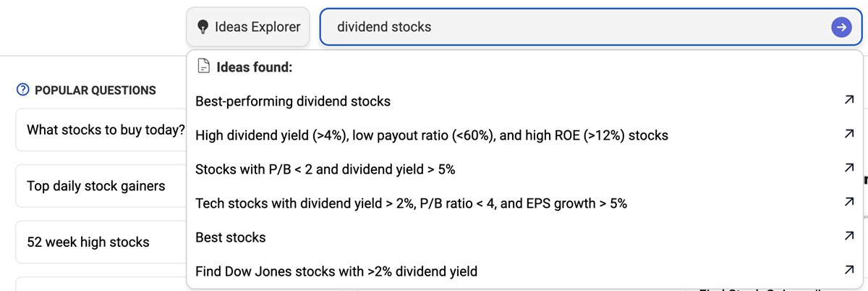Click the Popular Questions help icon
Image resolution: width=868 pixels, height=291 pixels.
(x=23, y=90)
